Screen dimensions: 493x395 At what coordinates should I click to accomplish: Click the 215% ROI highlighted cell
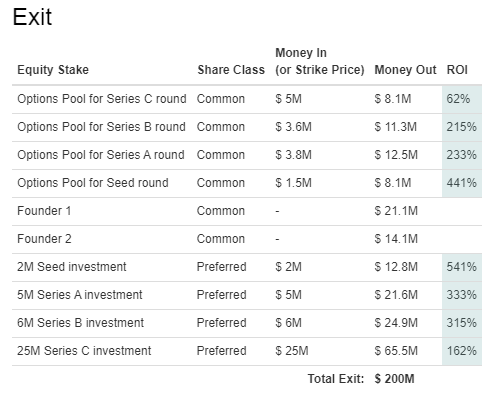(x=462, y=127)
